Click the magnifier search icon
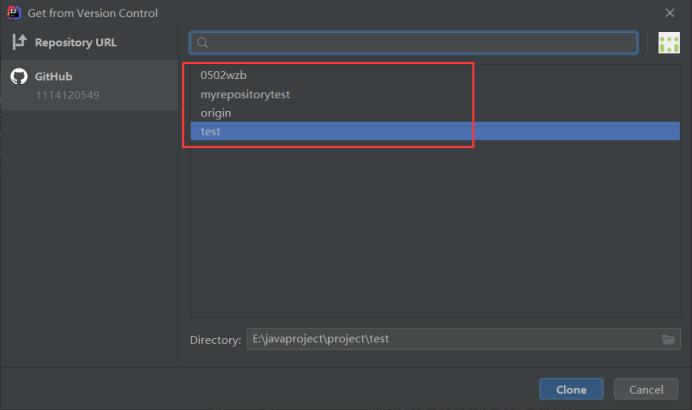The width and height of the screenshot is (692, 410). click(203, 43)
